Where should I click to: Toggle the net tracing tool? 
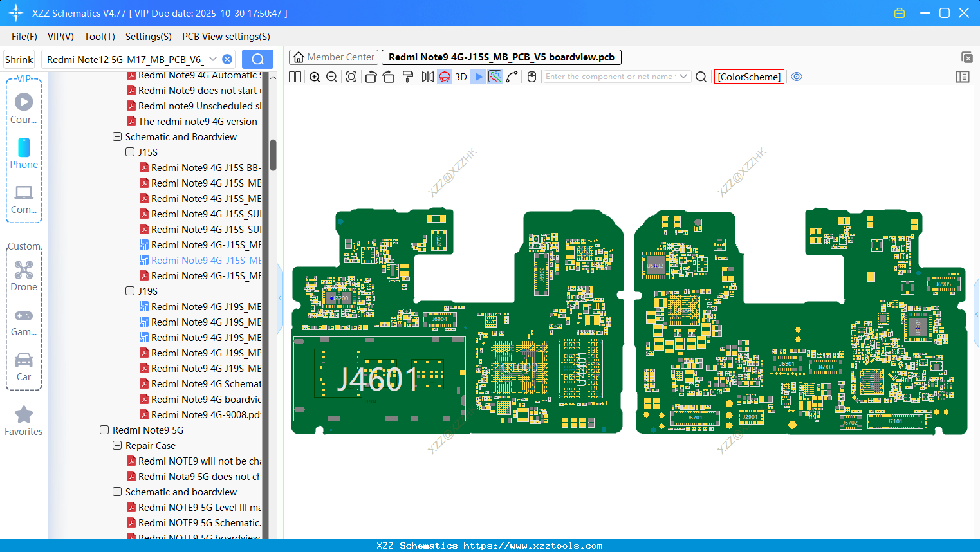[494, 77]
